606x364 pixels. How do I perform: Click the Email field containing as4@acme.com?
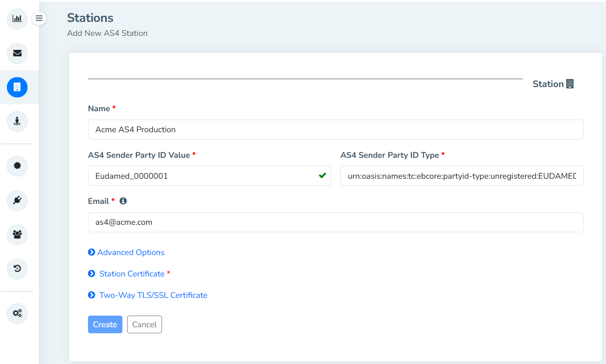point(335,222)
